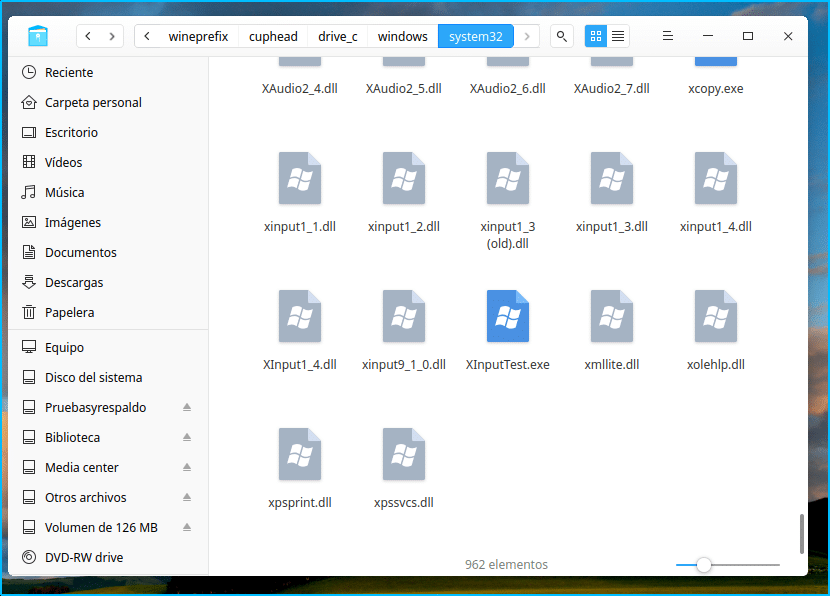Screen dimensions: 830x596
Task: Go back to previous folder
Action: (x=88, y=36)
